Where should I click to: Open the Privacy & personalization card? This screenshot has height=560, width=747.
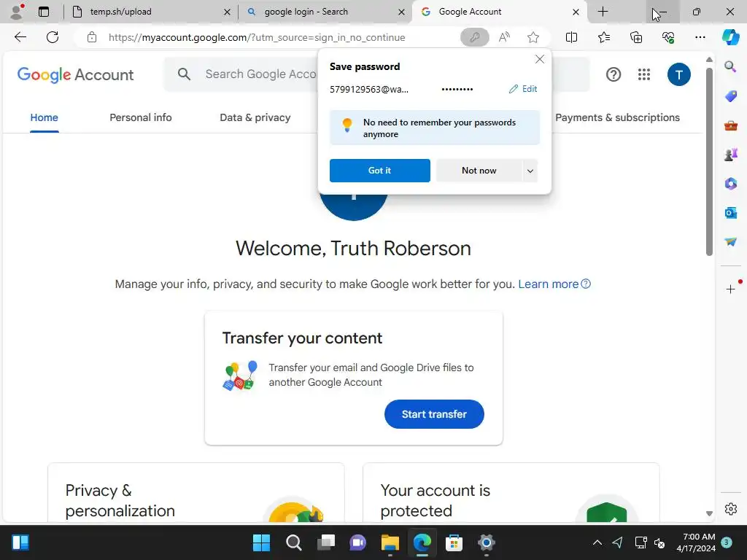196,493
